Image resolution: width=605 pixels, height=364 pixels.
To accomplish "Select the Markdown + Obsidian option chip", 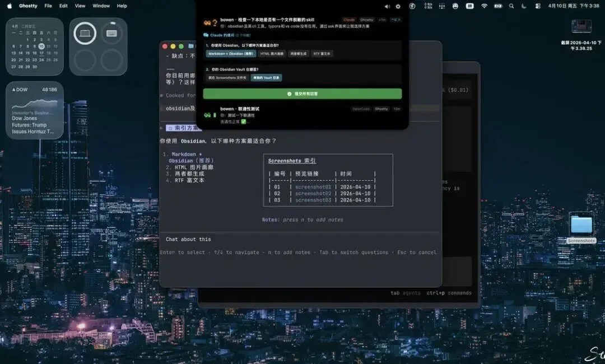I will click(231, 54).
